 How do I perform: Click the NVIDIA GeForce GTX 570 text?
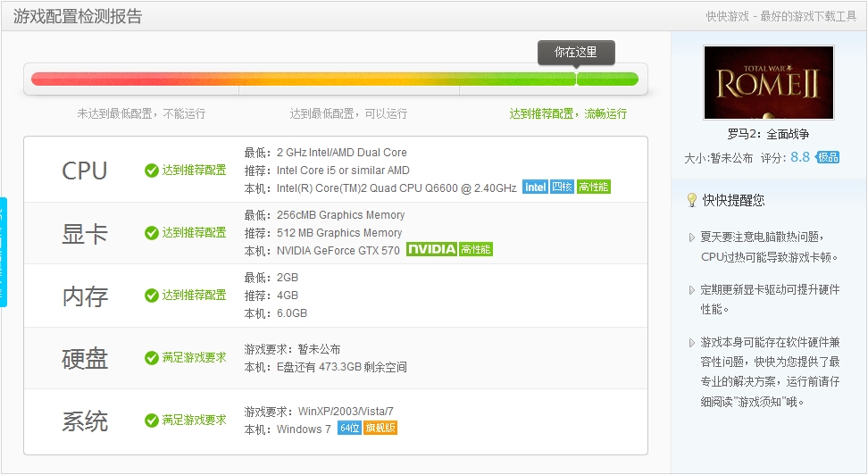pos(338,251)
